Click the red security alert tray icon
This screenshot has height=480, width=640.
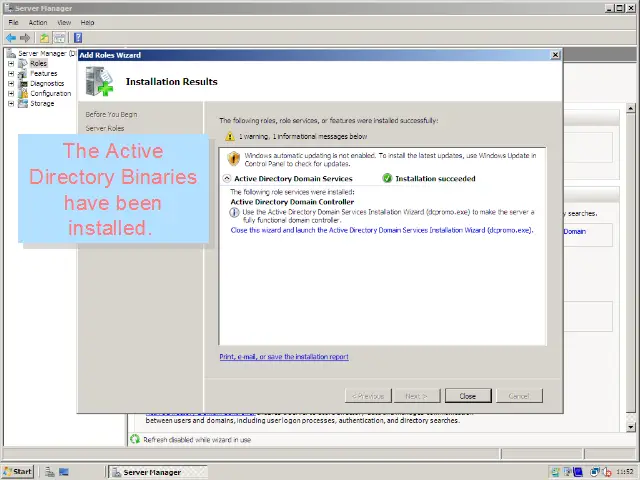pos(607,472)
